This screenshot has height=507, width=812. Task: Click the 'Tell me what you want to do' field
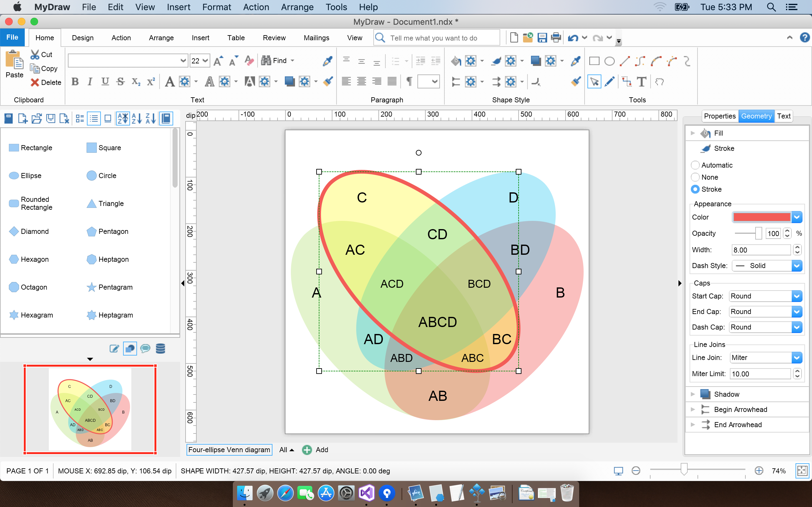[x=436, y=38]
